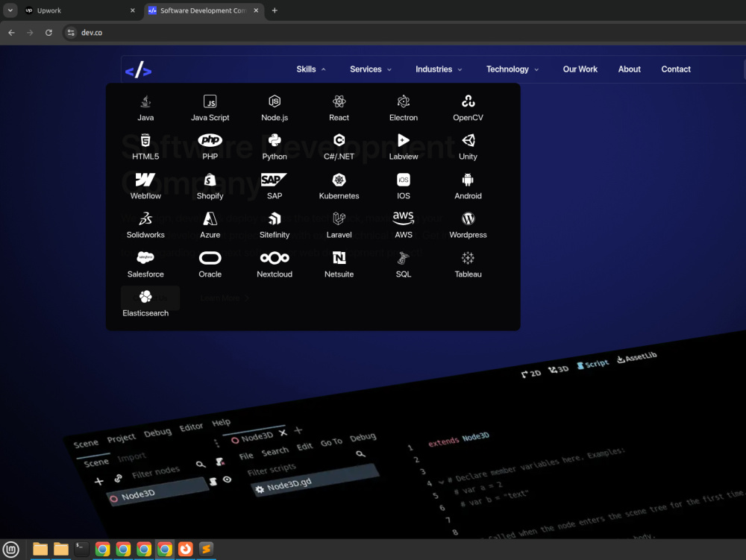This screenshot has height=560, width=746.
Task: Select the SAP logo icon
Action: tap(274, 180)
